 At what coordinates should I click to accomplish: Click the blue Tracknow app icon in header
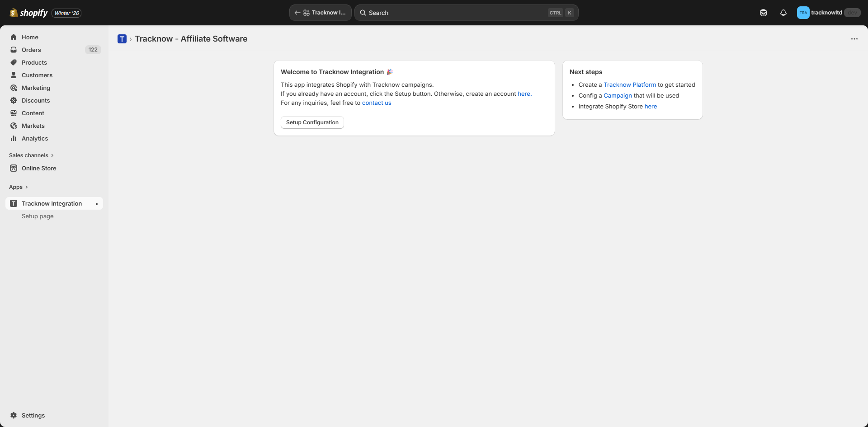click(x=122, y=39)
